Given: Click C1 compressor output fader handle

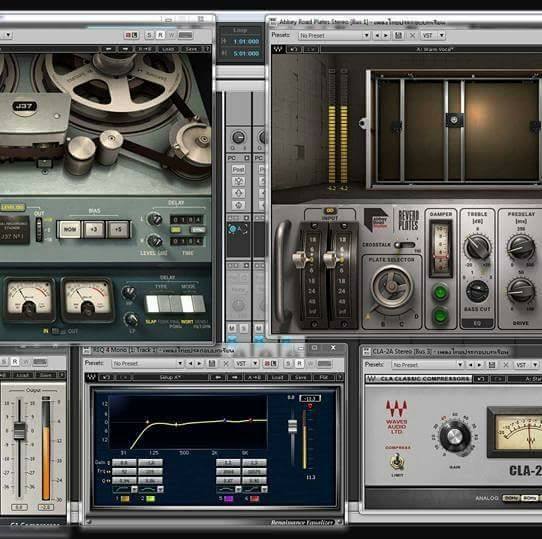Looking at the screenshot, I should 20,430.
